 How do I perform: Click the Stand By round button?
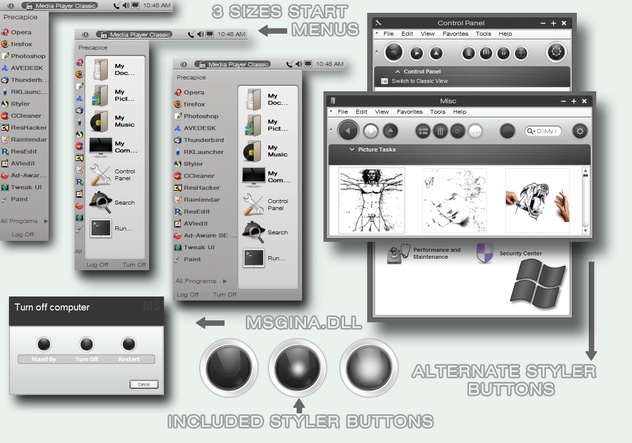[x=44, y=344]
